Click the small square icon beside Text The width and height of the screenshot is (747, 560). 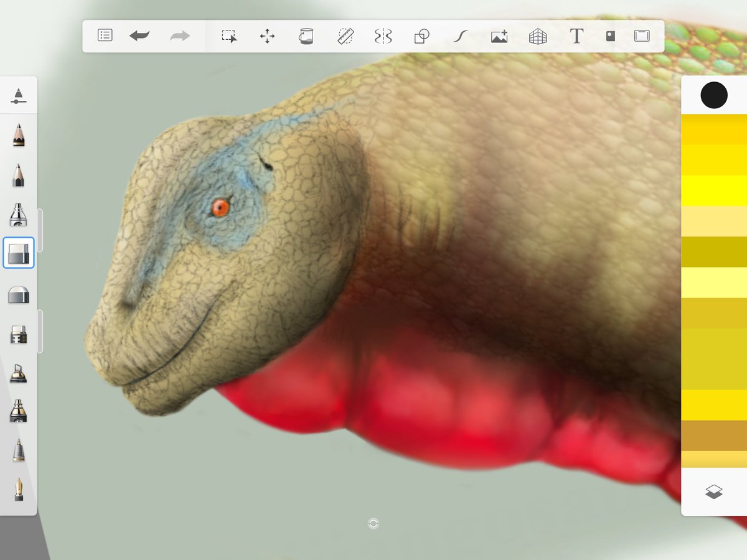[611, 36]
